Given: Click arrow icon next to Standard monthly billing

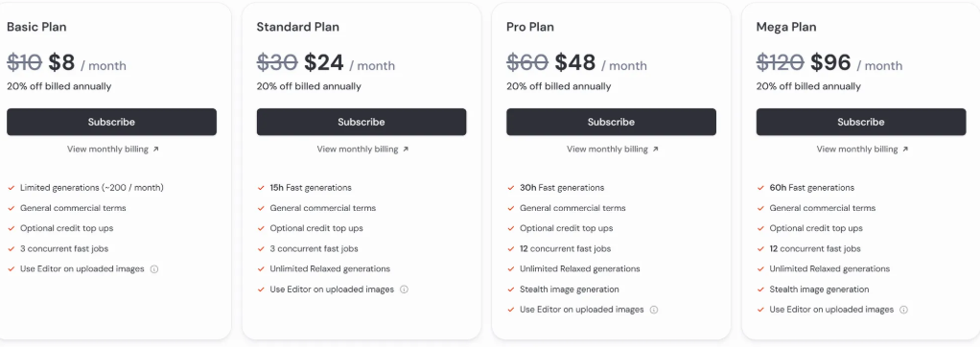Looking at the screenshot, I should point(406,150).
